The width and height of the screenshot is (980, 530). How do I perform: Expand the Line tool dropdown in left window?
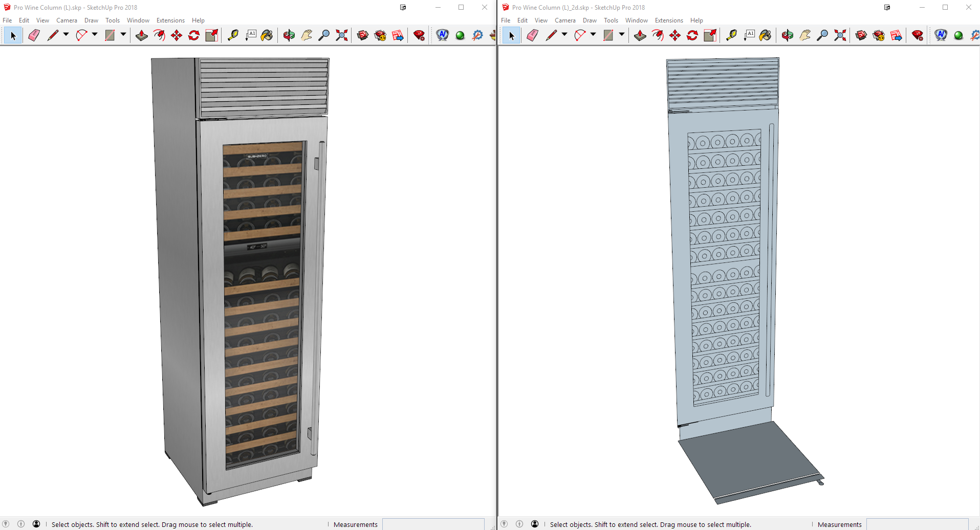[x=66, y=35]
